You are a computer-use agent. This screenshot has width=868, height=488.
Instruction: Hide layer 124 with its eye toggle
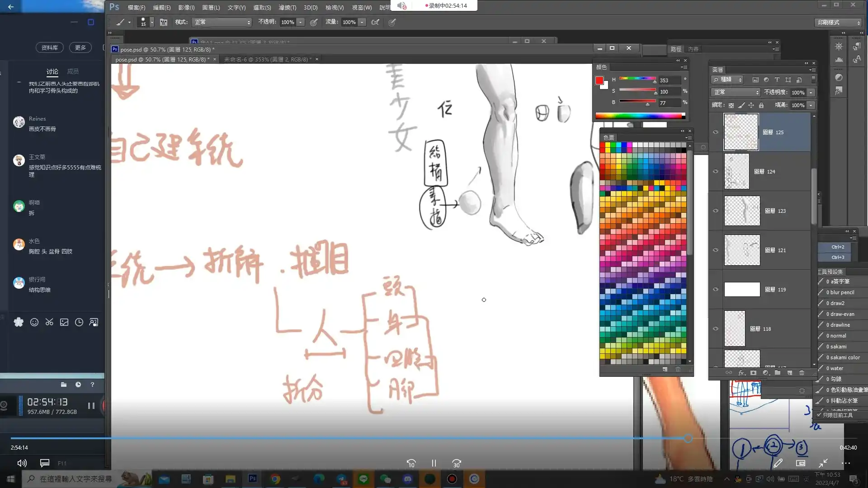716,171
